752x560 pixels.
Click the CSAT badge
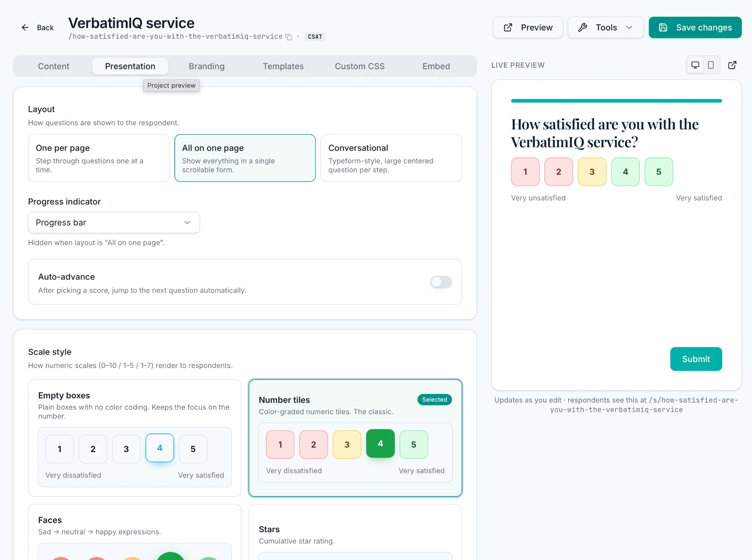click(315, 37)
